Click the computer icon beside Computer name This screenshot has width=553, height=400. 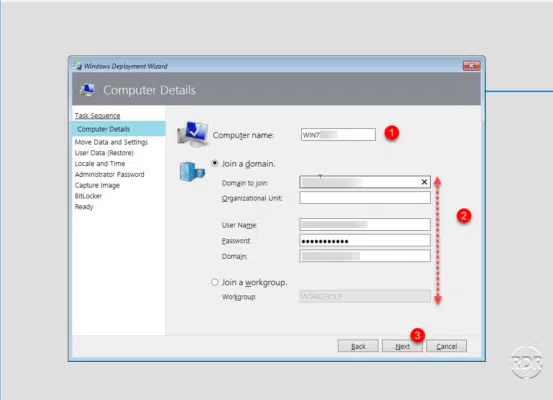coord(193,134)
